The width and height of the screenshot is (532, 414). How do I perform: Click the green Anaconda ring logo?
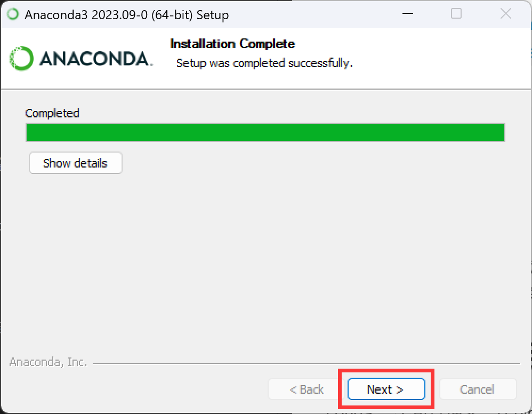(x=21, y=58)
